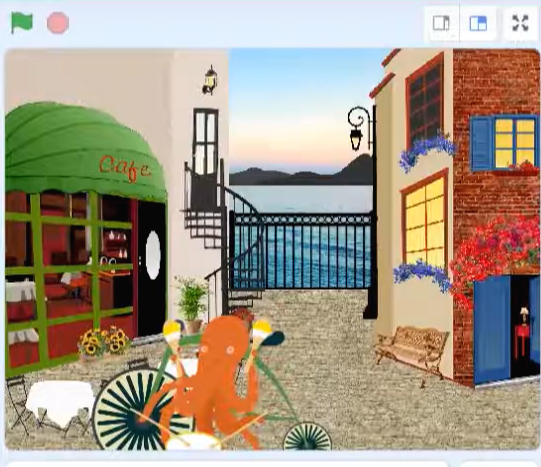Click the green Cafe awning text

click(x=125, y=168)
